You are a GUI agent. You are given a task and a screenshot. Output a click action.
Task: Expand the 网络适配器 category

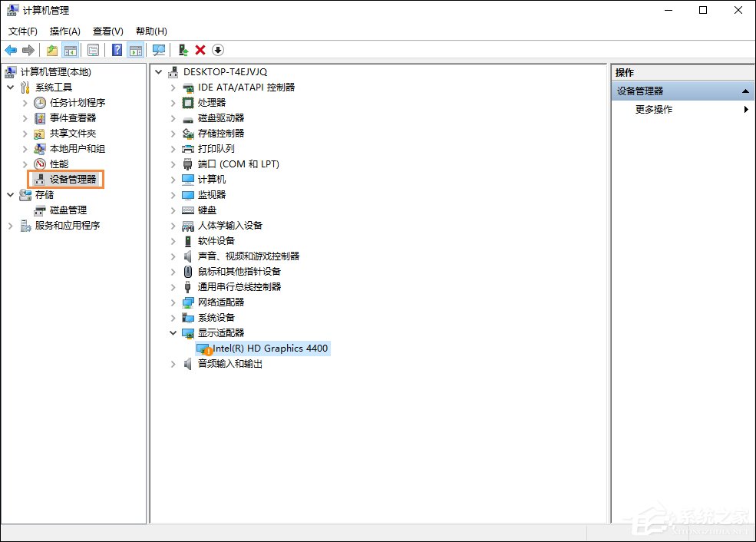pyautogui.click(x=172, y=302)
